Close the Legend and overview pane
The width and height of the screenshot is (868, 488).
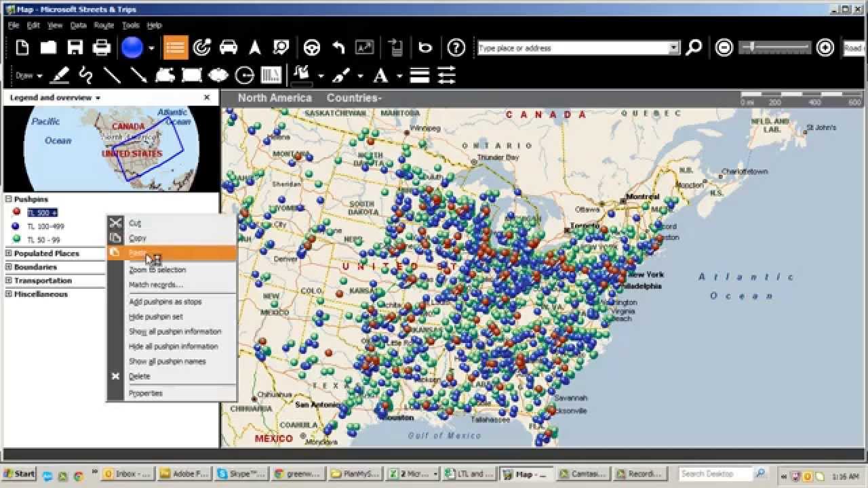[x=207, y=98]
